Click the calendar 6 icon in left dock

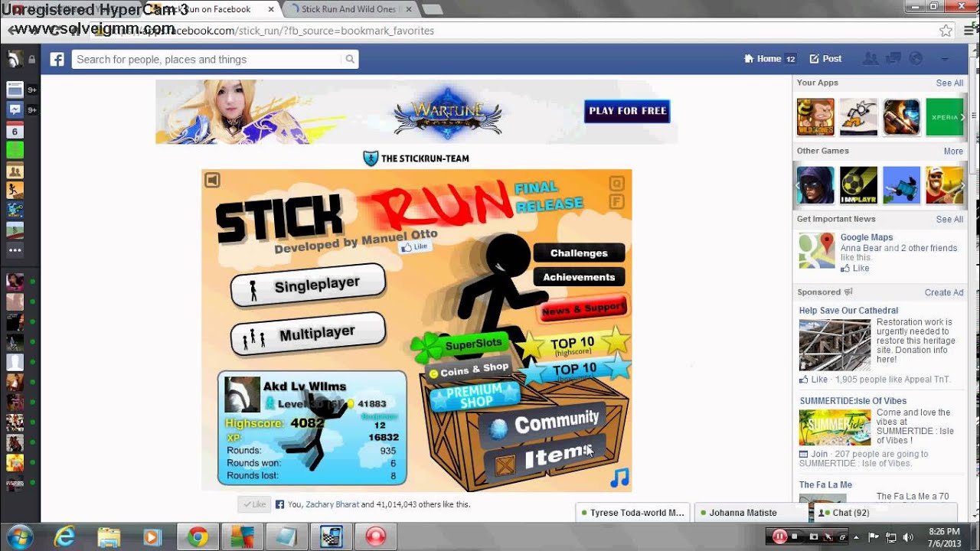[x=15, y=131]
